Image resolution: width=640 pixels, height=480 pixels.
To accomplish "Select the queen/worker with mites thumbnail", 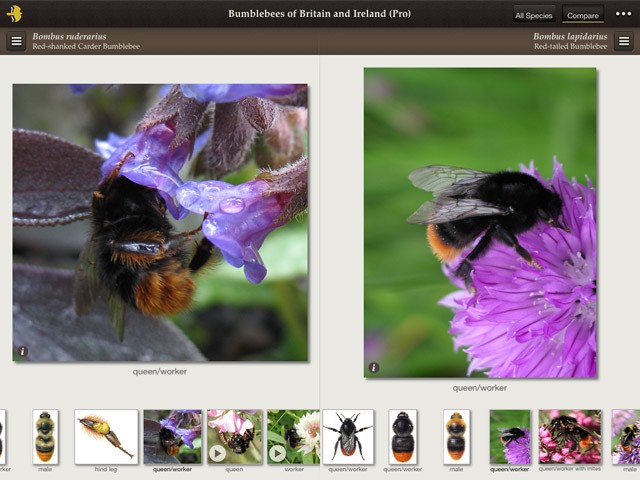I will 570,437.
